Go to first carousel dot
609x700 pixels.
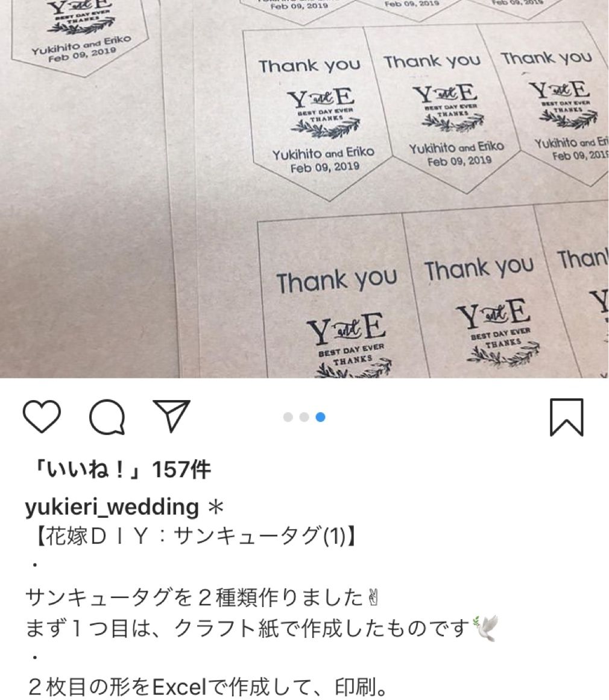tap(288, 417)
